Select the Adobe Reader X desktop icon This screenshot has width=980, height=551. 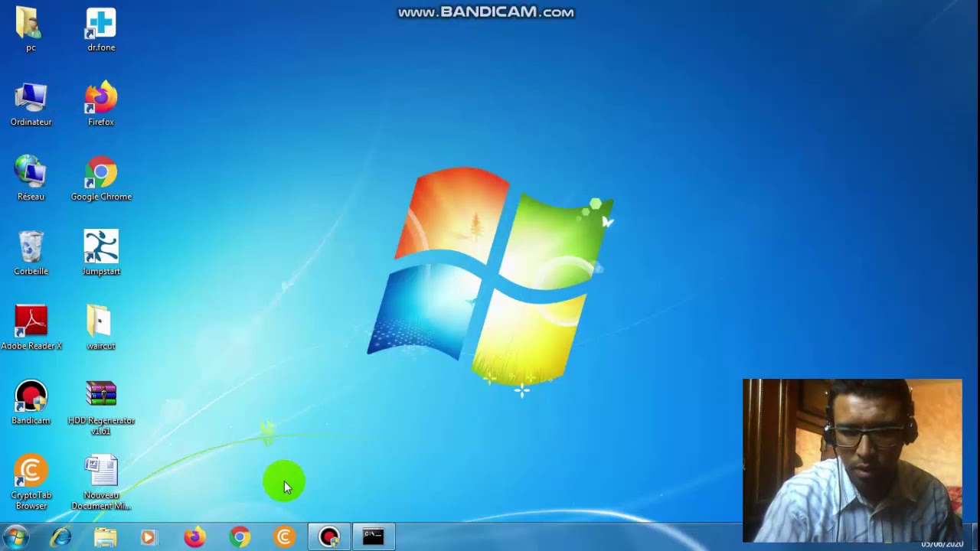pyautogui.click(x=31, y=328)
